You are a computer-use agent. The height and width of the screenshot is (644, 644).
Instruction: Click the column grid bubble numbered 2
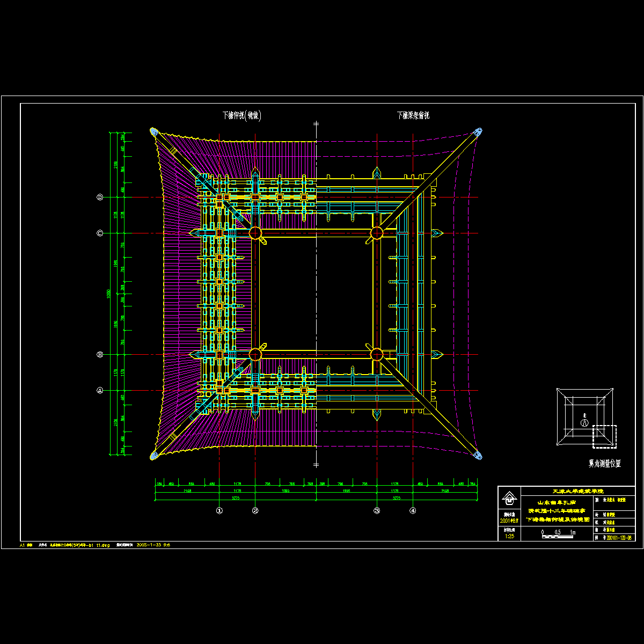point(255,511)
